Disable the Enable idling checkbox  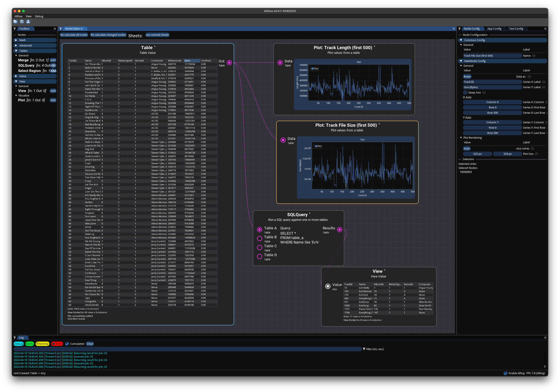(505, 373)
